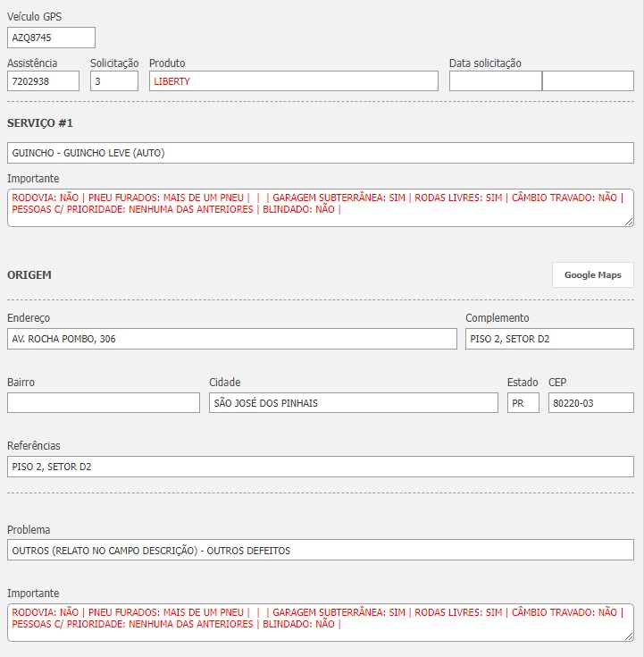The image size is (644, 657).
Task: Click the Veículo GPS field containing AZQ8745
Action: click(x=51, y=38)
